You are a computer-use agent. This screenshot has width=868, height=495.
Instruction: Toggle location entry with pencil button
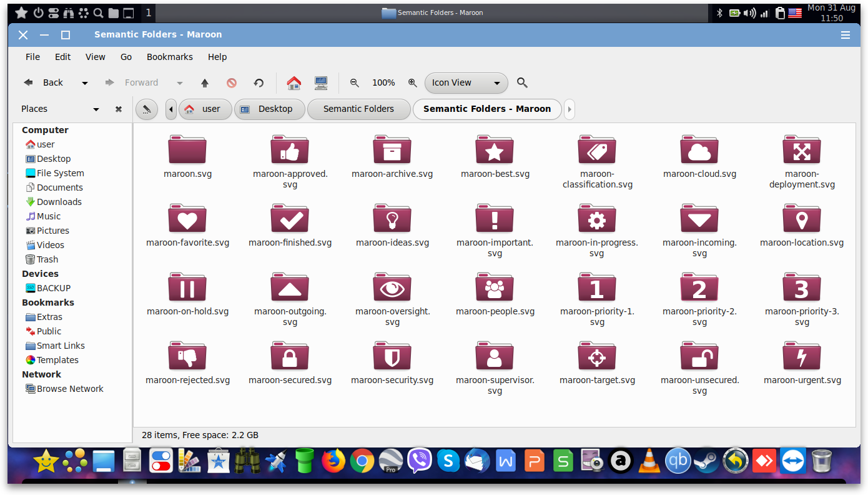(146, 109)
